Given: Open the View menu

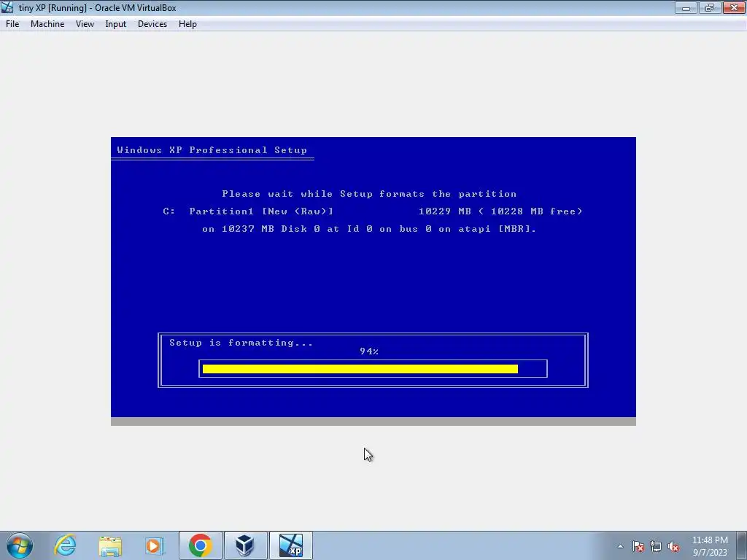Looking at the screenshot, I should click(85, 24).
